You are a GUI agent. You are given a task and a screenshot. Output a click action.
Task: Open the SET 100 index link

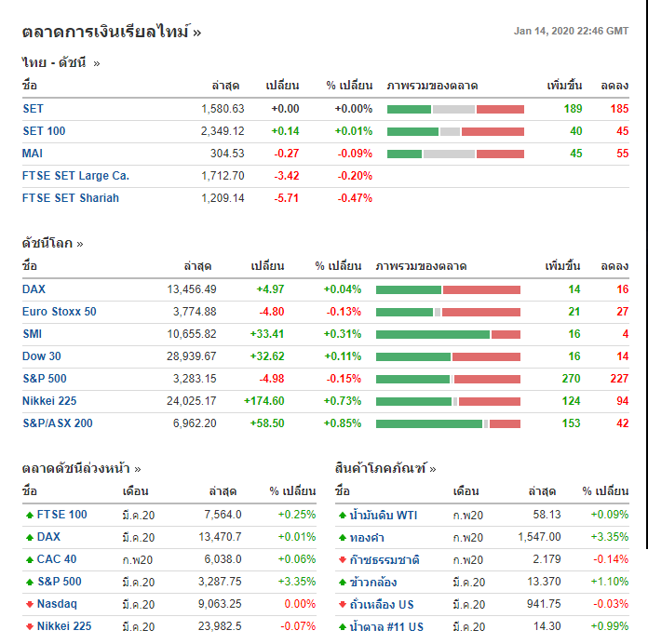click(x=44, y=131)
